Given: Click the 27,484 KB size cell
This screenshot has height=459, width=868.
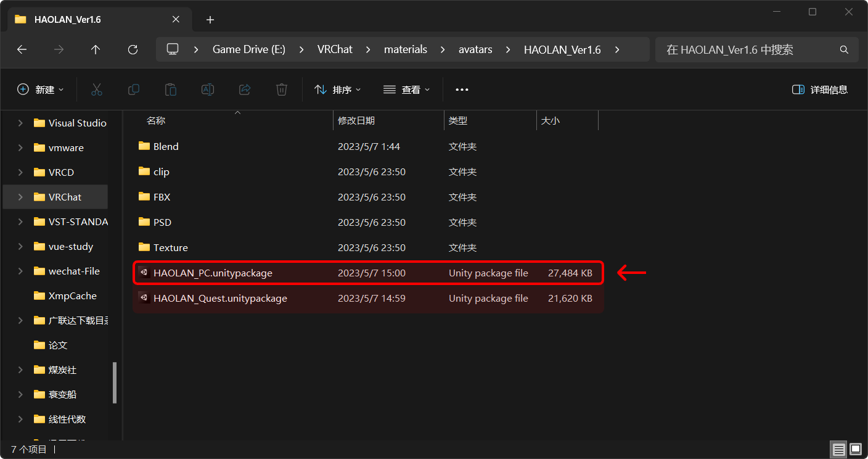Looking at the screenshot, I should pyautogui.click(x=570, y=273).
